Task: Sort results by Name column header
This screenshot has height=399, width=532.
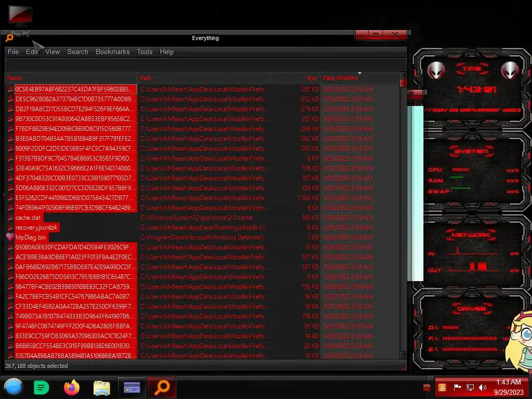Action: (71, 78)
